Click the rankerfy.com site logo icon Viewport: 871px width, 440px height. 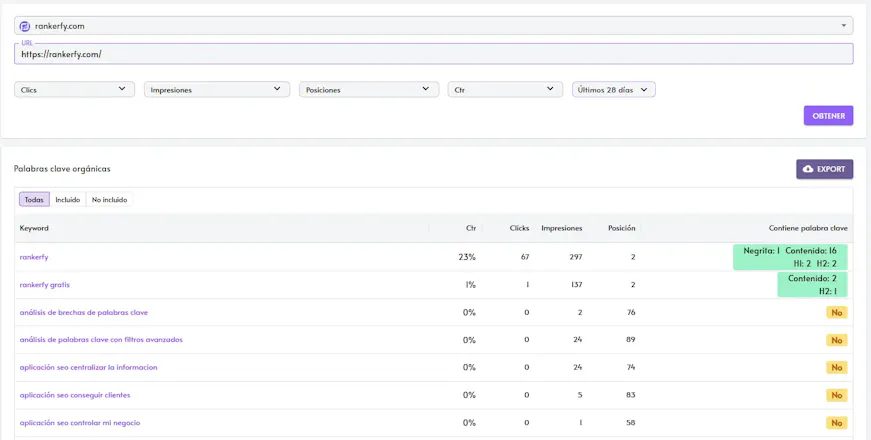pos(24,26)
